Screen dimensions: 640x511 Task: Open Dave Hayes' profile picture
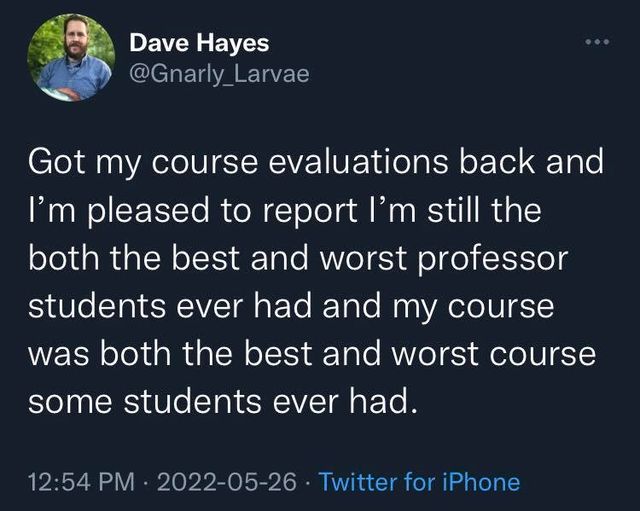71,58
